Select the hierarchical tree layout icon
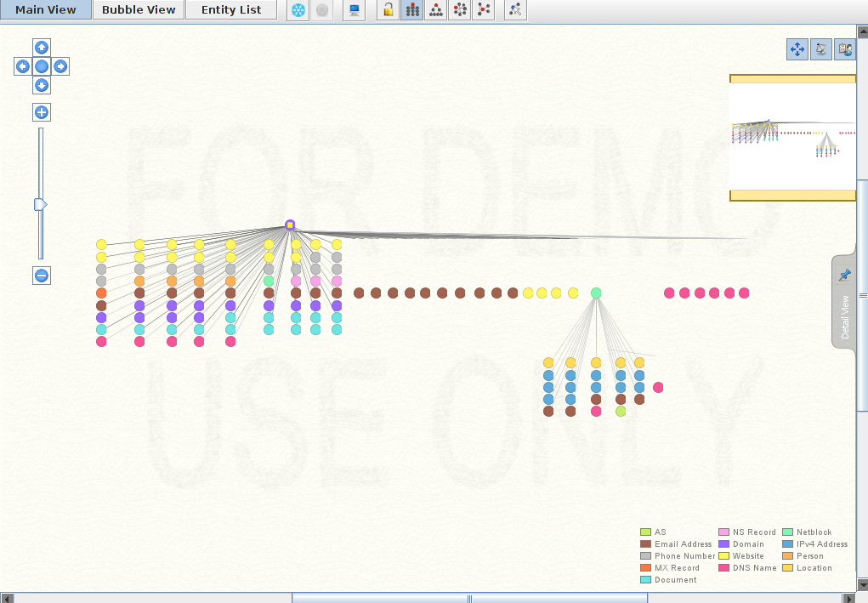The height and width of the screenshot is (603, 868). click(x=435, y=10)
